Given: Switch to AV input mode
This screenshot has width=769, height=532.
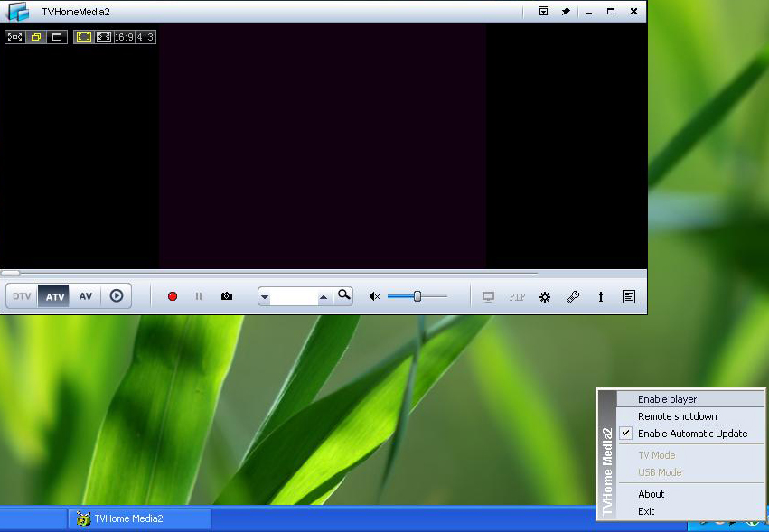Looking at the screenshot, I should 85,296.
